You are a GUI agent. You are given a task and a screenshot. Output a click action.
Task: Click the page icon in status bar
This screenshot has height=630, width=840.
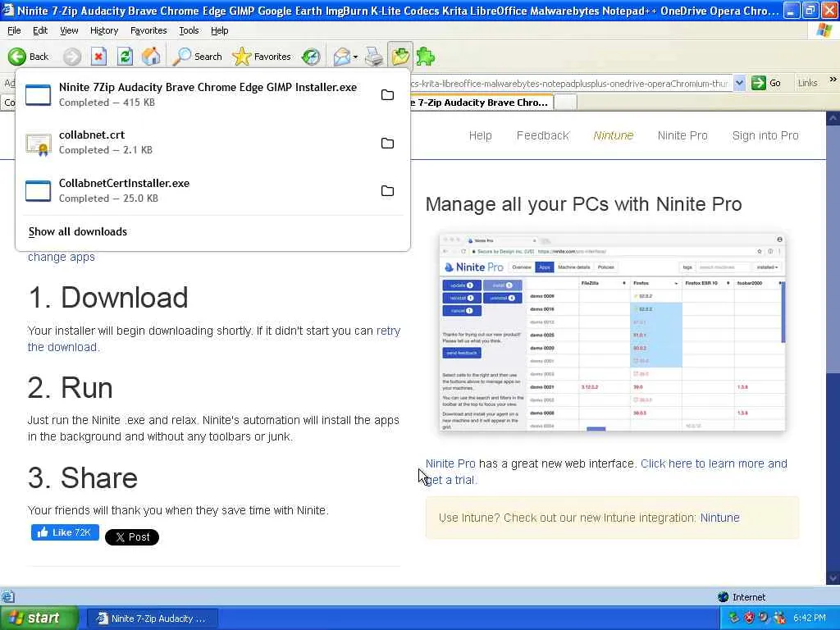7,596
